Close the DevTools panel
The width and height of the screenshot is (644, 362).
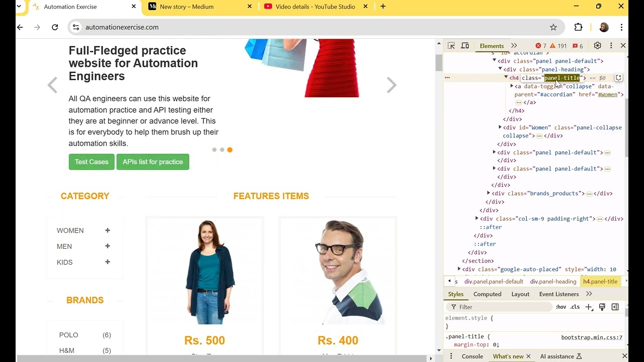tap(623, 46)
